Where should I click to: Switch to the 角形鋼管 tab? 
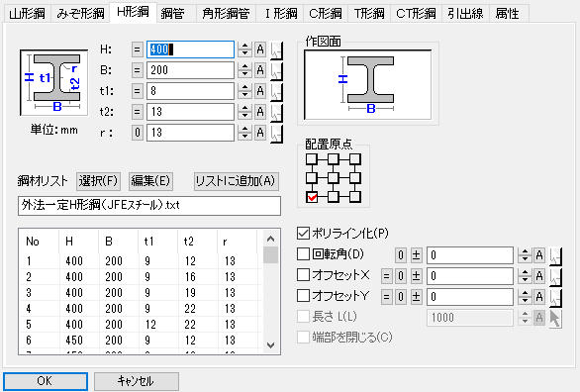point(226,14)
